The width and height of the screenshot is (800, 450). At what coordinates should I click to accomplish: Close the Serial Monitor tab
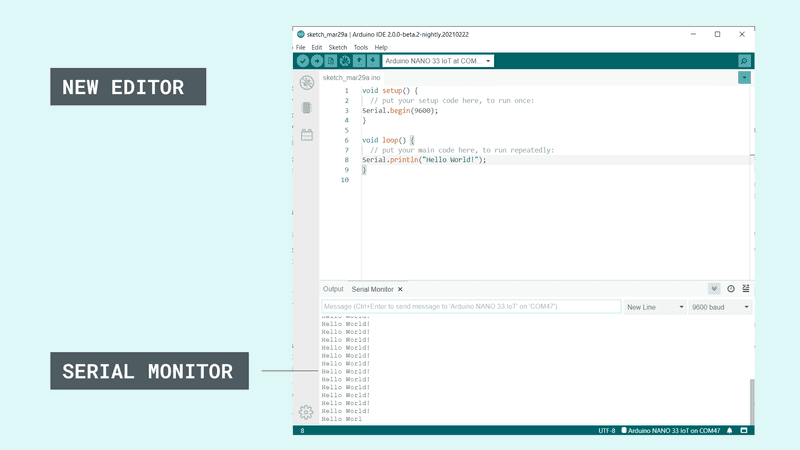pos(401,289)
